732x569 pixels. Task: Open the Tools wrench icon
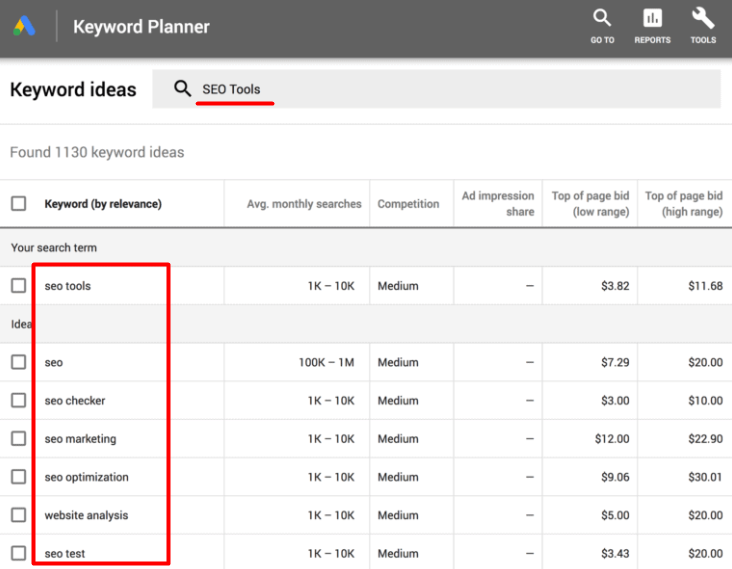tap(703, 19)
